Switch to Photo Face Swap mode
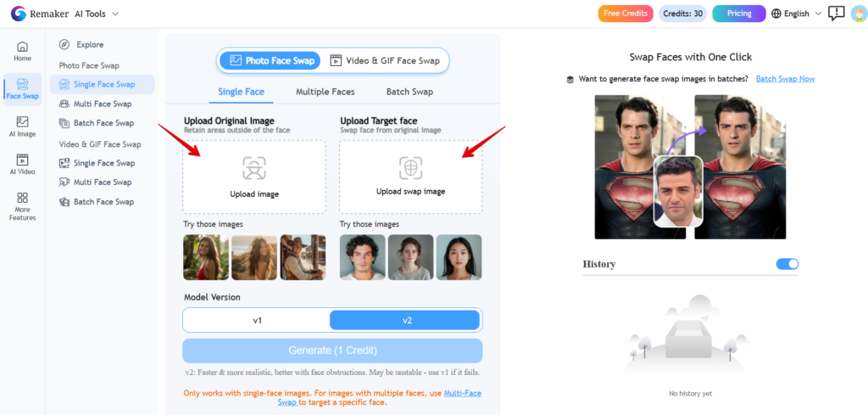 pyautogui.click(x=270, y=60)
